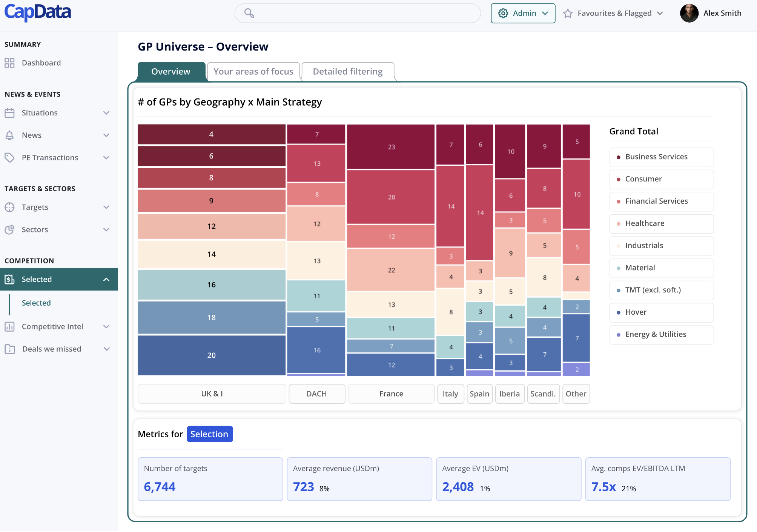Image resolution: width=757 pixels, height=532 pixels.
Task: Open the Admin dropdown
Action: 523,14
